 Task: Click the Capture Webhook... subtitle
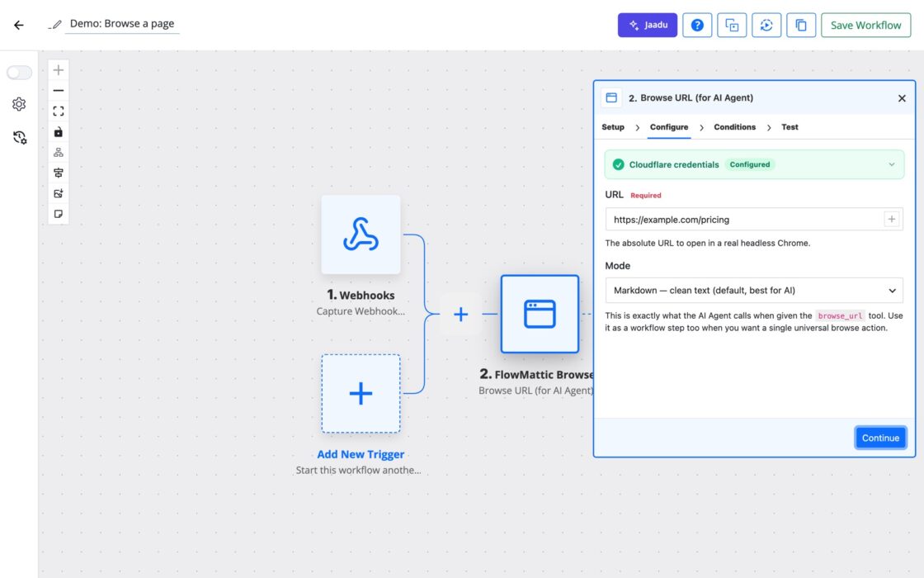[361, 310]
